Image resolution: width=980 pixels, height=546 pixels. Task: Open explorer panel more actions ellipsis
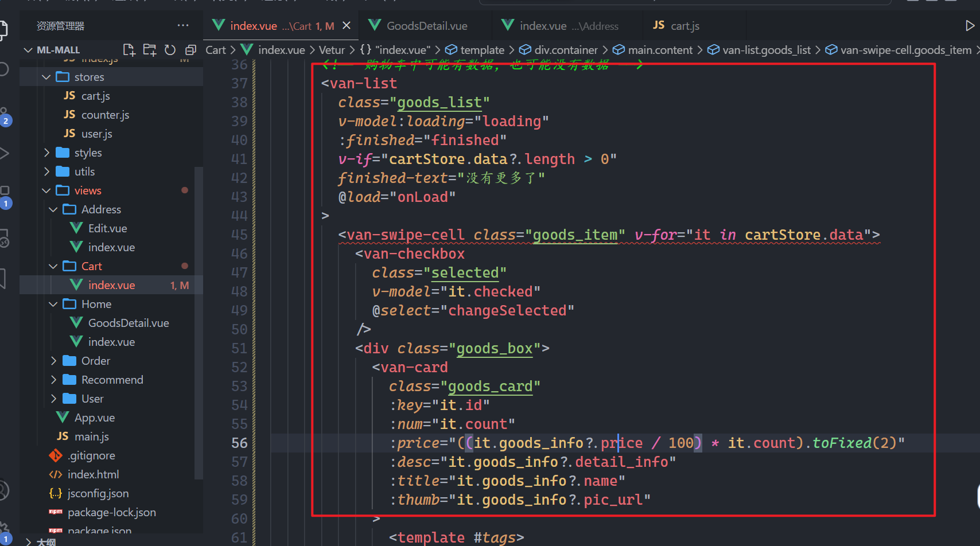pos(183,25)
